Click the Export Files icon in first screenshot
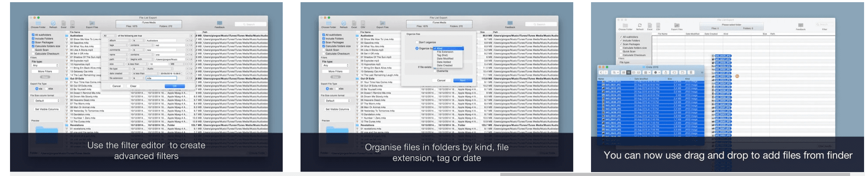This screenshot has height=176, width=868. [92, 23]
